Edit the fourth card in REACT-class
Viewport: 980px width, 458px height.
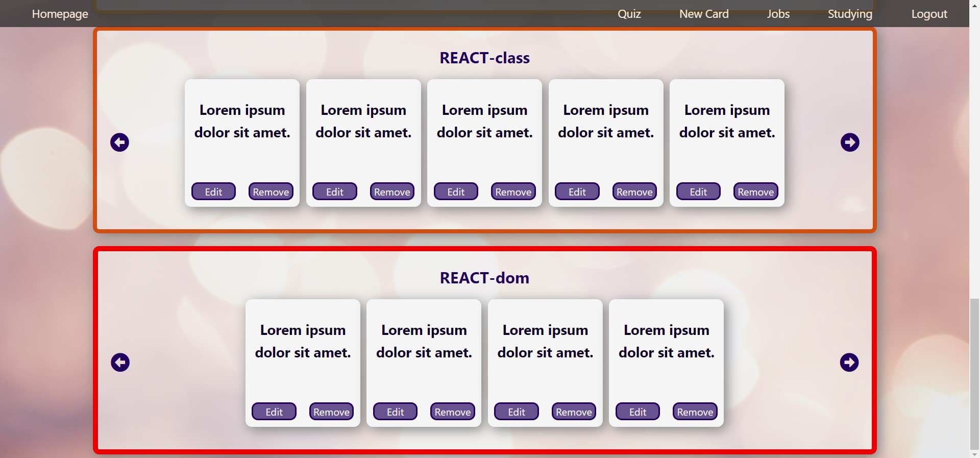point(577,191)
